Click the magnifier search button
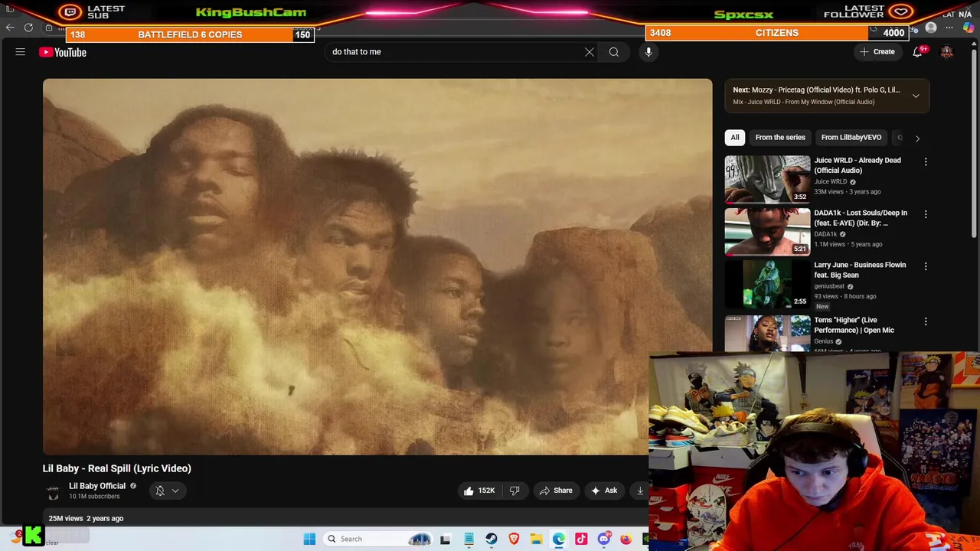 tap(614, 52)
